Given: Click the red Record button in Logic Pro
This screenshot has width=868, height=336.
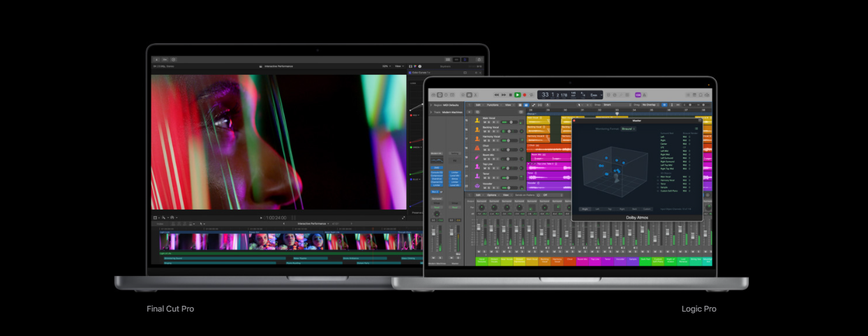Looking at the screenshot, I should [x=525, y=95].
